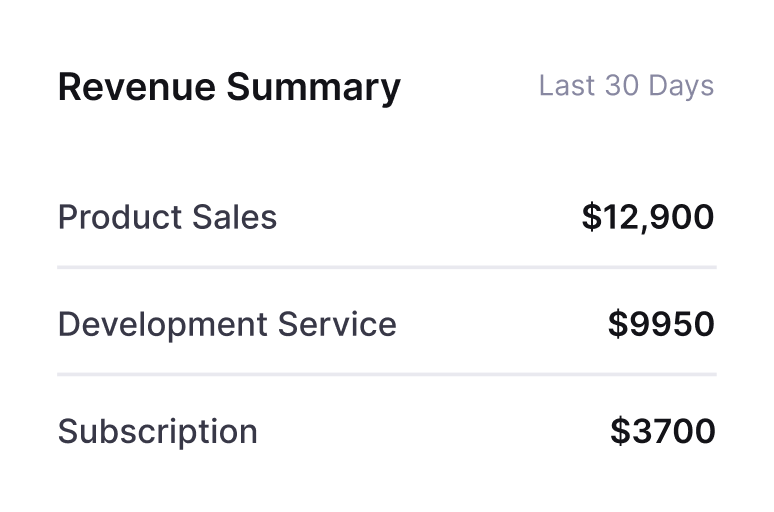Click the Revenue Summary heading
Viewport: 774px width, 512px height.
coord(229,87)
